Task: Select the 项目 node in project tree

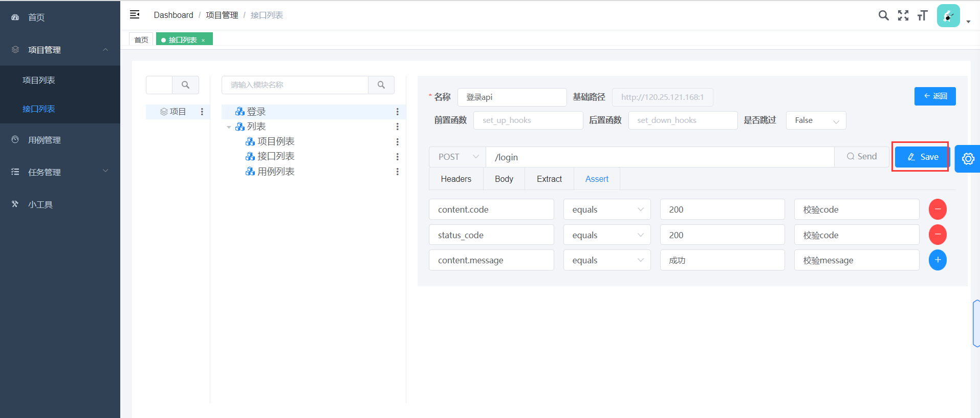Action: tap(178, 112)
